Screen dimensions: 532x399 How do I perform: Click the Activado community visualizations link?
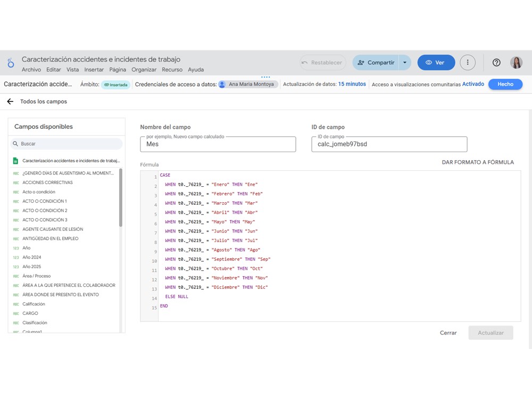(473, 84)
